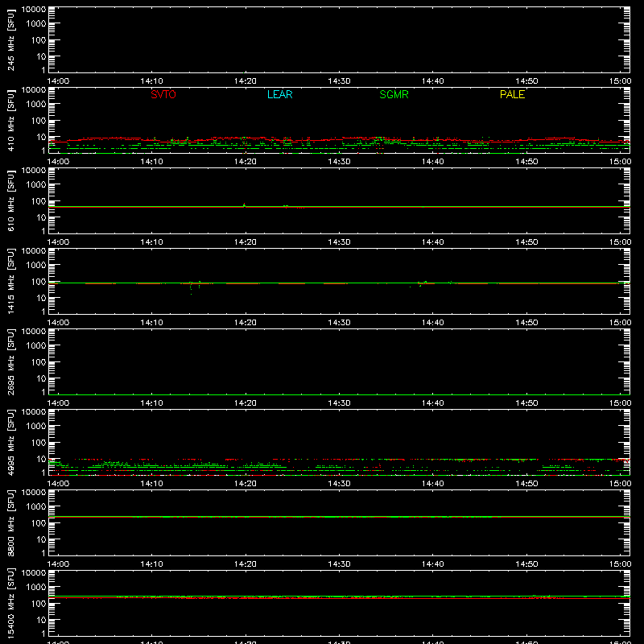This screenshot has height=644, width=644.
Task: Select the 15400 MHz [SFU] axis title
Action: 11,604
